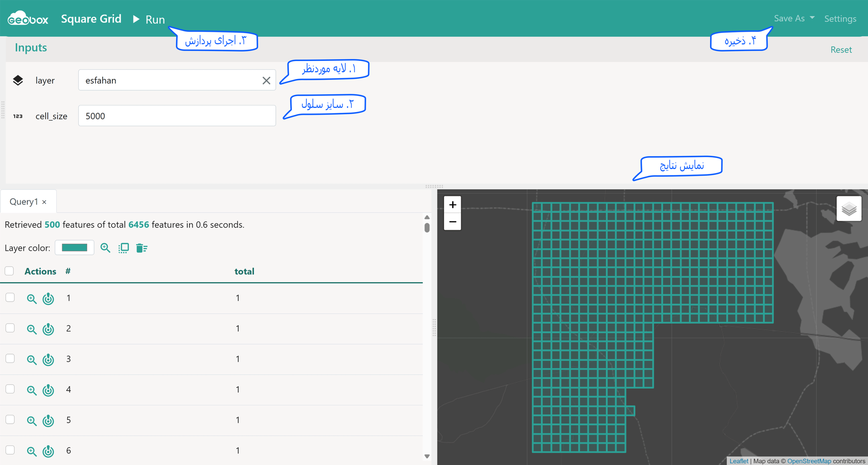Screen dimensions: 868x465
Task: Click the total value in row 3
Action: pyautogui.click(x=238, y=359)
